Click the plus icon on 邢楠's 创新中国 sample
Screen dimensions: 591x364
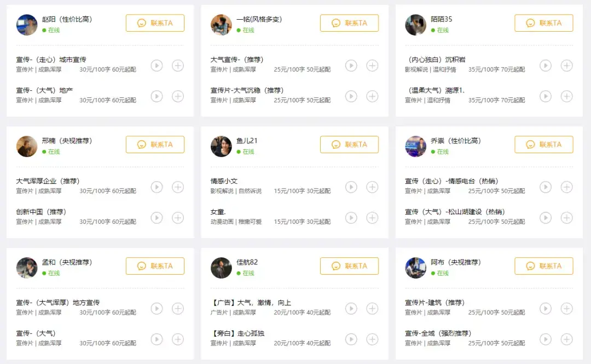[177, 217]
